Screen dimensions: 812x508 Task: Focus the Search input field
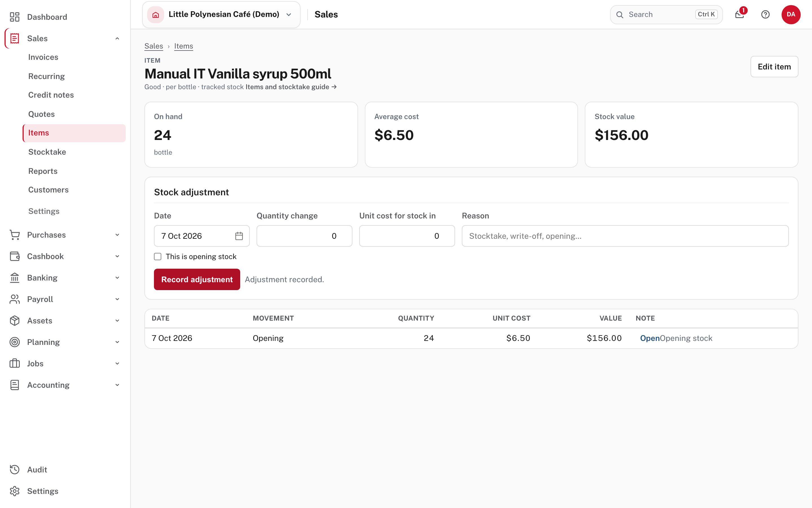[x=666, y=14]
